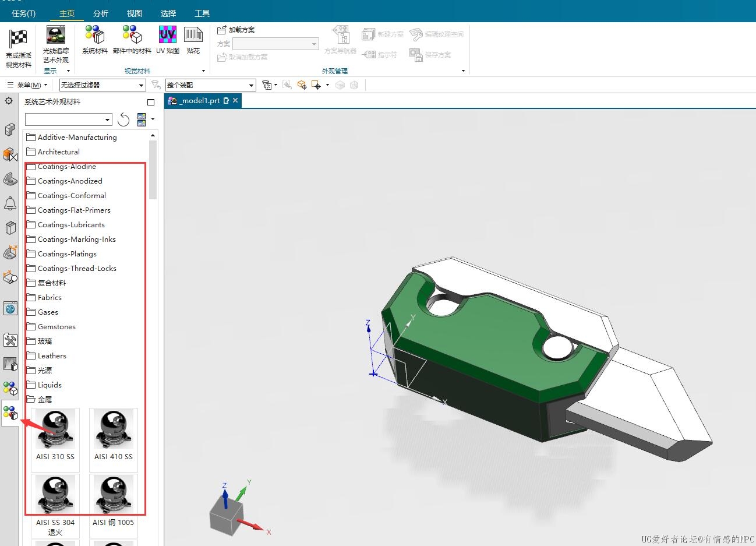The height and width of the screenshot is (546, 756).
Task: Open the 整个装配 scope dropdown
Action: click(x=211, y=85)
